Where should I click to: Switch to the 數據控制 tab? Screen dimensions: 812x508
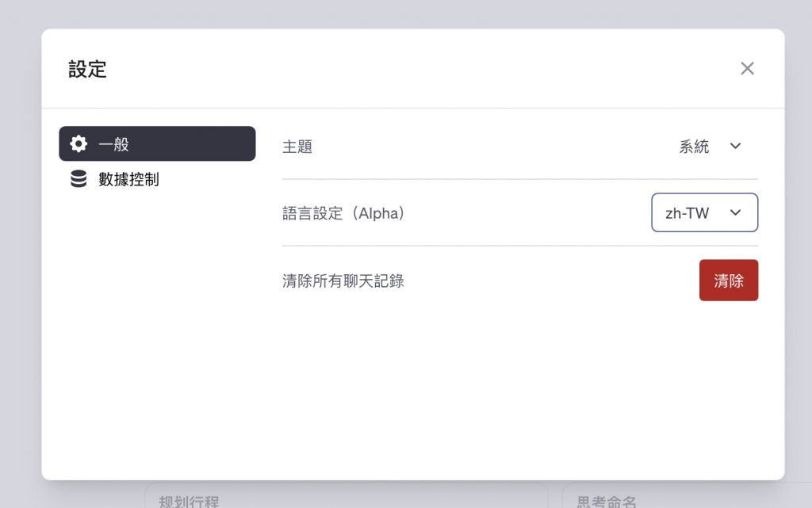[128, 179]
